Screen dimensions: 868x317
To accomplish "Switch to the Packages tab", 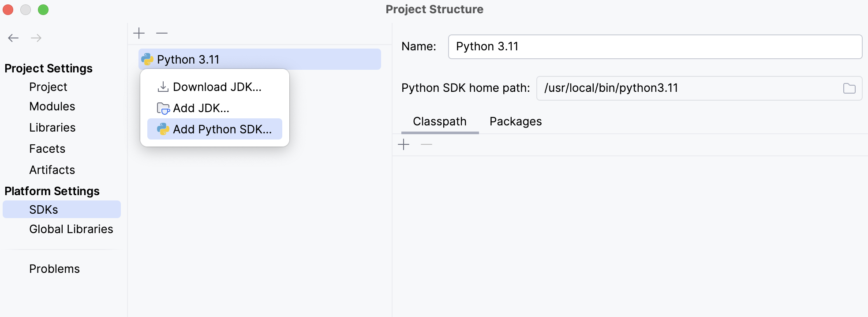I will click(516, 121).
